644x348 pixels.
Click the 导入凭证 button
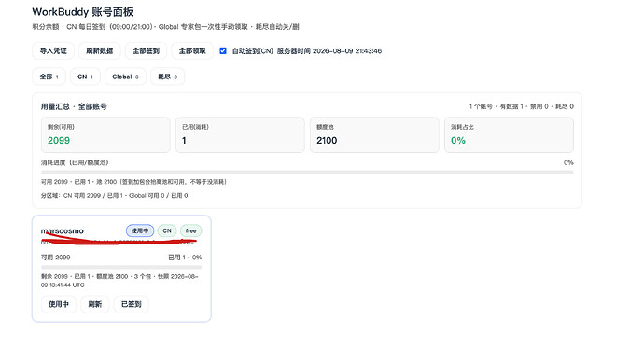coord(53,51)
